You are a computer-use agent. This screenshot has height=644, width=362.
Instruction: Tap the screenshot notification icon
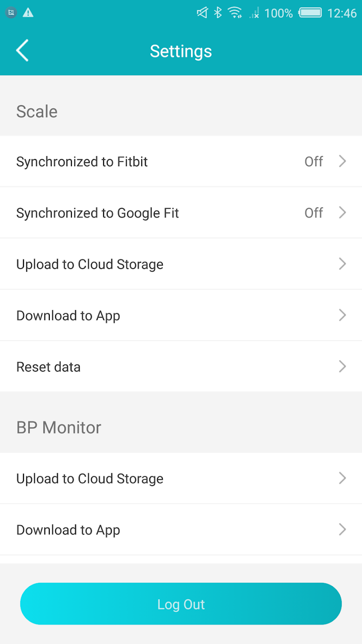pyautogui.click(x=11, y=13)
